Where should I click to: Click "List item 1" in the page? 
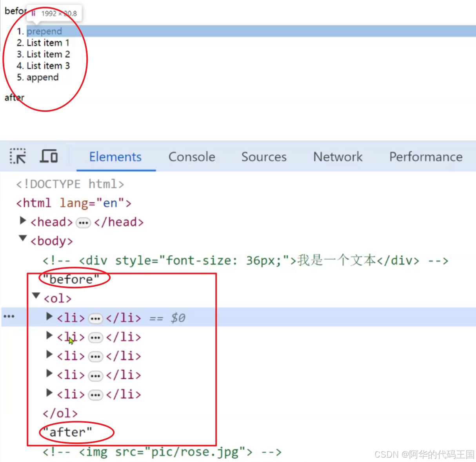48,42
